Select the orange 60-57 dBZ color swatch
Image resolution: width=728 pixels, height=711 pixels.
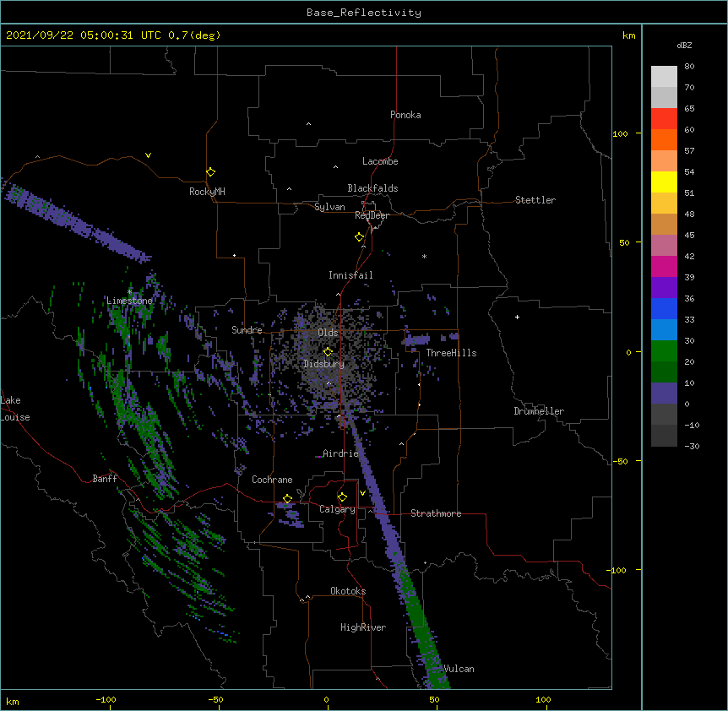coord(664,139)
